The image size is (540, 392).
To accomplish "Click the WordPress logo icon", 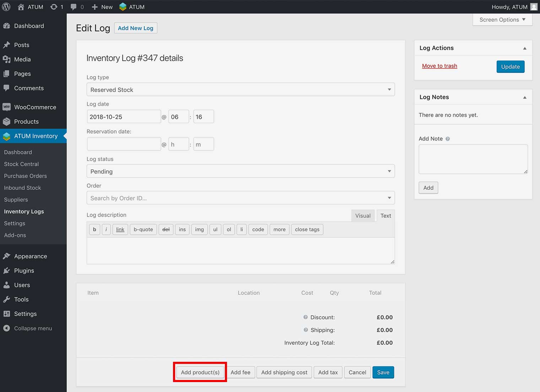I will [x=6, y=7].
